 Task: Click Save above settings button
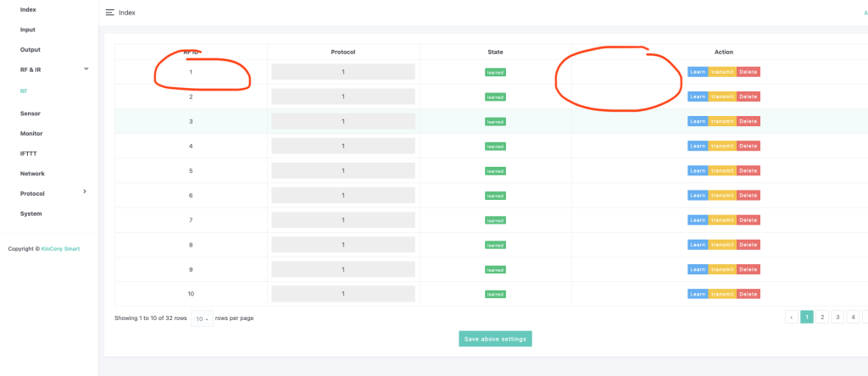tap(495, 339)
